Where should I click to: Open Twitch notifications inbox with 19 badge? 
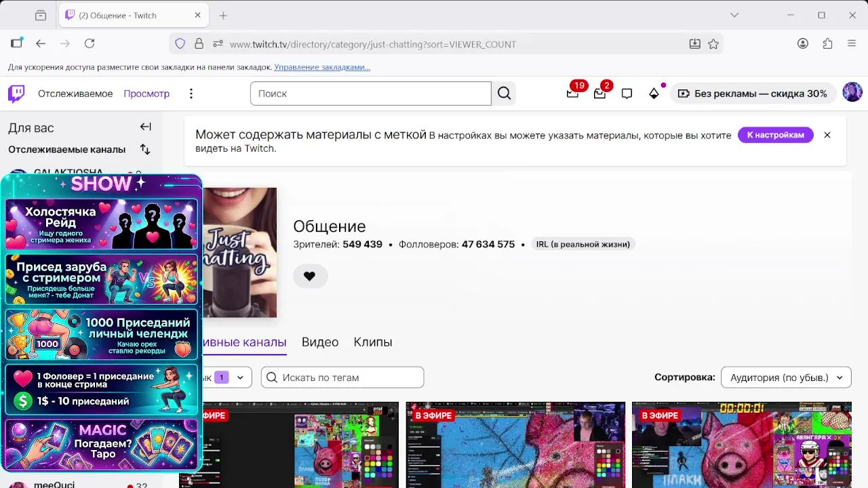pos(573,93)
